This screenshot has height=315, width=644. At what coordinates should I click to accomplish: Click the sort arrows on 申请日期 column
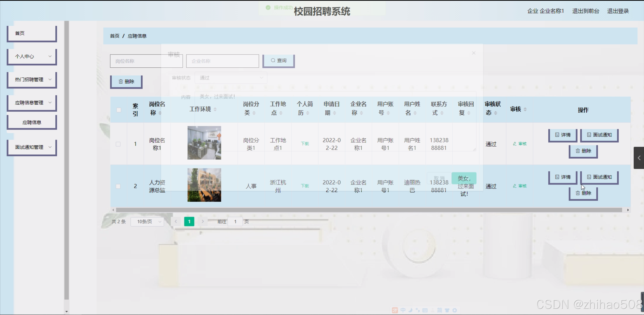[x=334, y=113]
